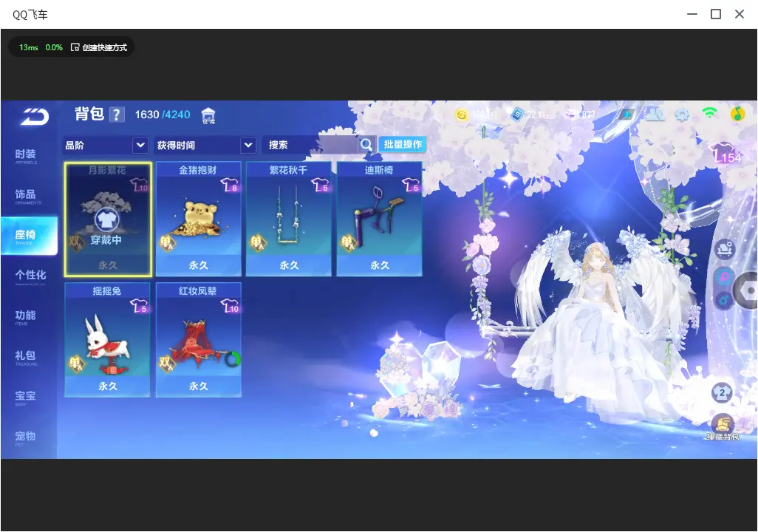Click the 0.0% packet loss indicator
Image resolution: width=758 pixels, height=532 pixels.
[x=54, y=47]
